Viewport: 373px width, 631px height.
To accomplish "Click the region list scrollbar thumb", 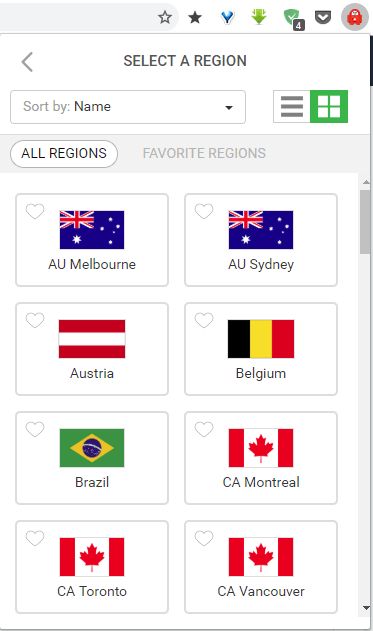I will [x=365, y=222].
